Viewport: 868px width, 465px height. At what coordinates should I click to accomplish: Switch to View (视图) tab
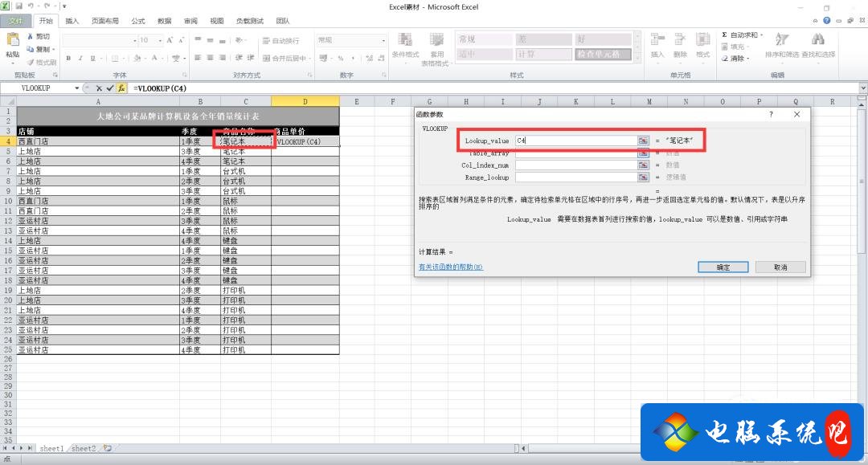coord(216,21)
